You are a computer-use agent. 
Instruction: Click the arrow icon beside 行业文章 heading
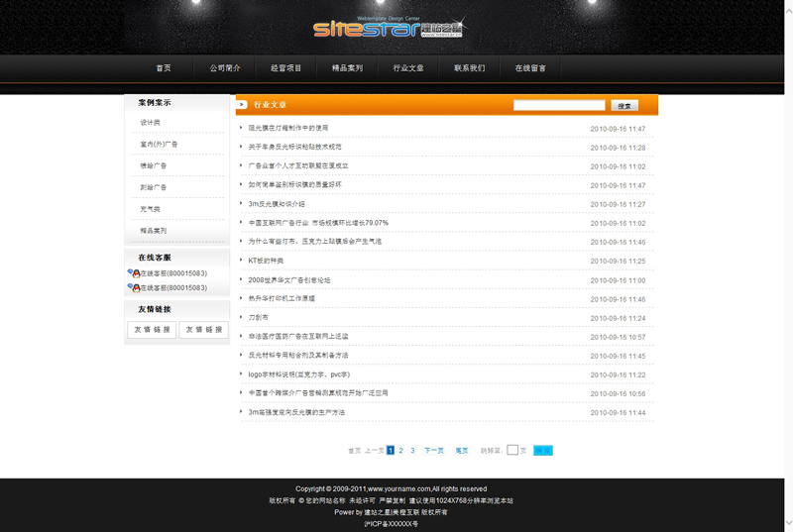click(242, 104)
